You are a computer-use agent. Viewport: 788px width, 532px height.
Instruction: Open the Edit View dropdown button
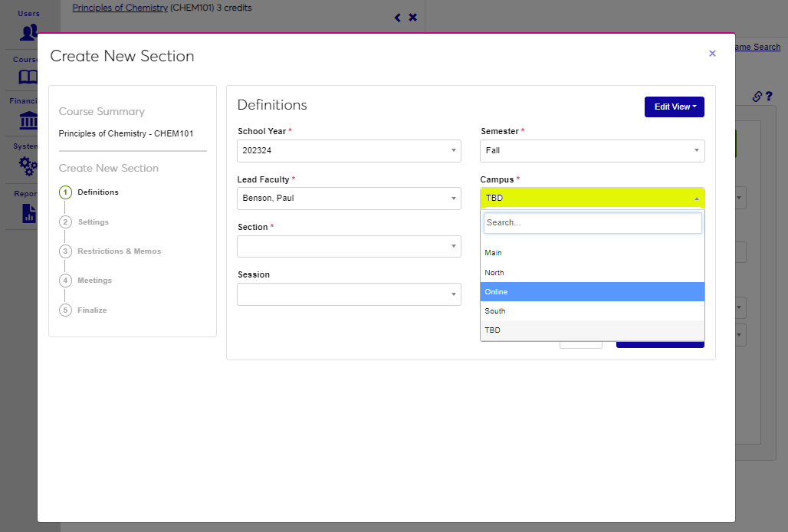[x=674, y=107]
